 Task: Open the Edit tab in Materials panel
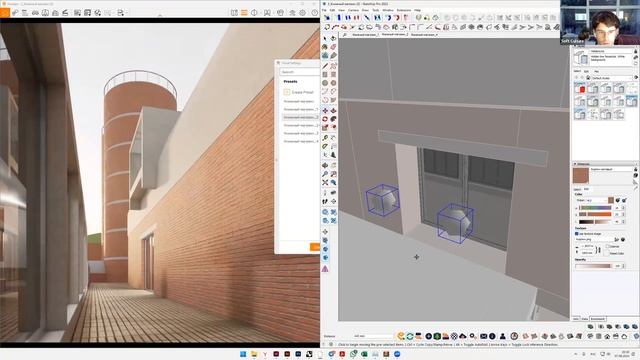[587, 189]
